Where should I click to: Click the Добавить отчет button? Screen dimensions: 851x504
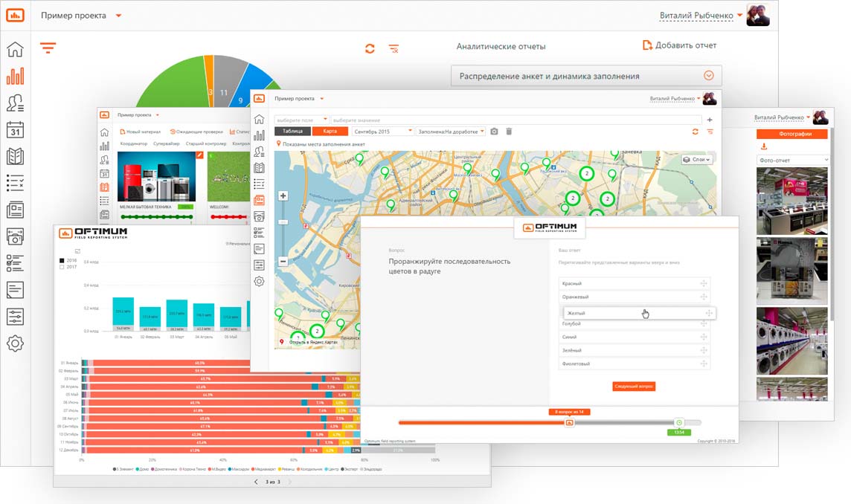(679, 45)
